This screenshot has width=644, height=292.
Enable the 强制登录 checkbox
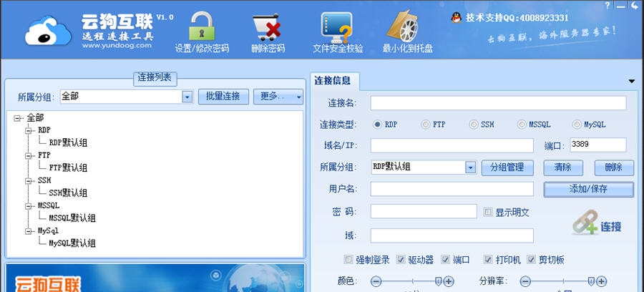pos(348,260)
